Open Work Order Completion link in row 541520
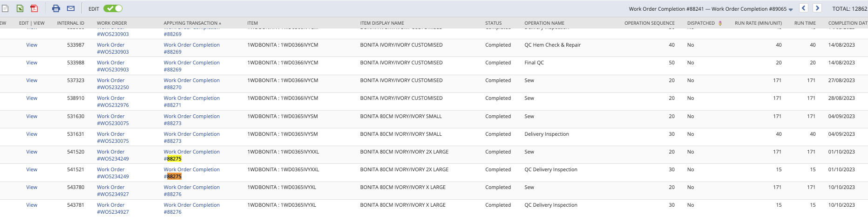The image size is (868, 217). click(191, 155)
